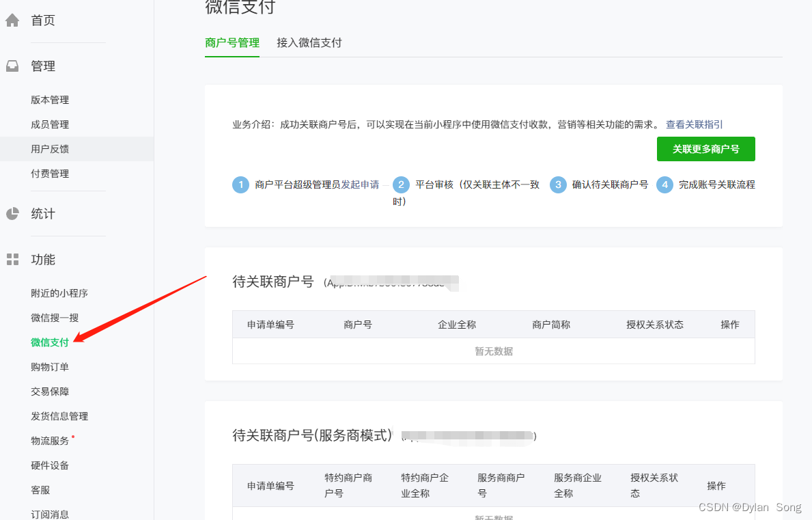Open the 管理 section heading

[x=43, y=66]
